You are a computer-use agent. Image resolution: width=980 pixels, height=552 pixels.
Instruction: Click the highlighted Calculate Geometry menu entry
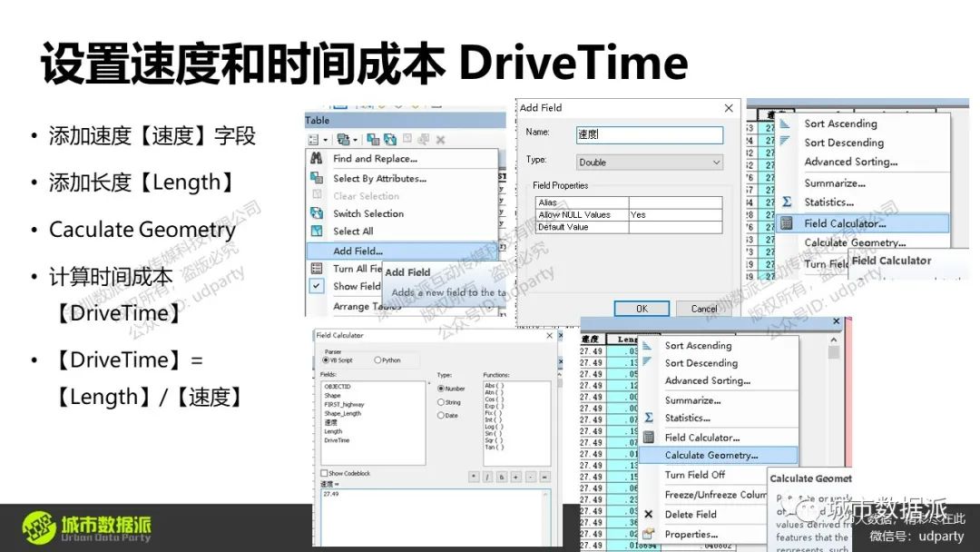719,455
